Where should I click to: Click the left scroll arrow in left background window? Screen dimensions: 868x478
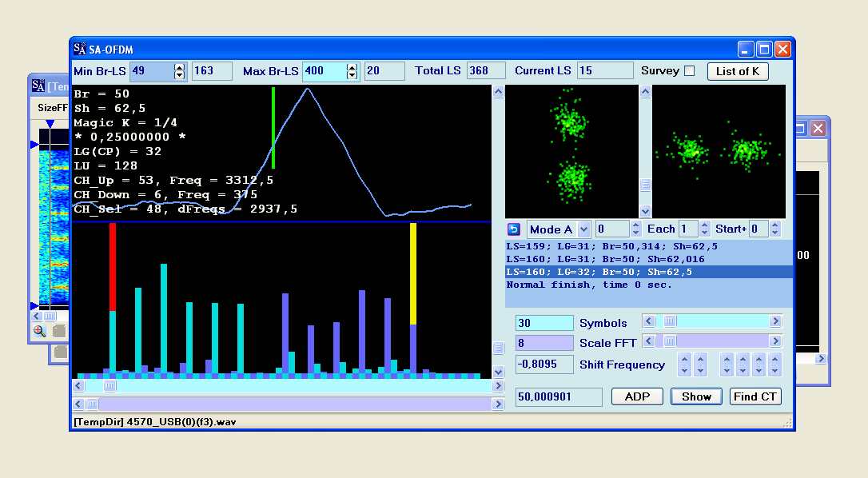point(37,317)
